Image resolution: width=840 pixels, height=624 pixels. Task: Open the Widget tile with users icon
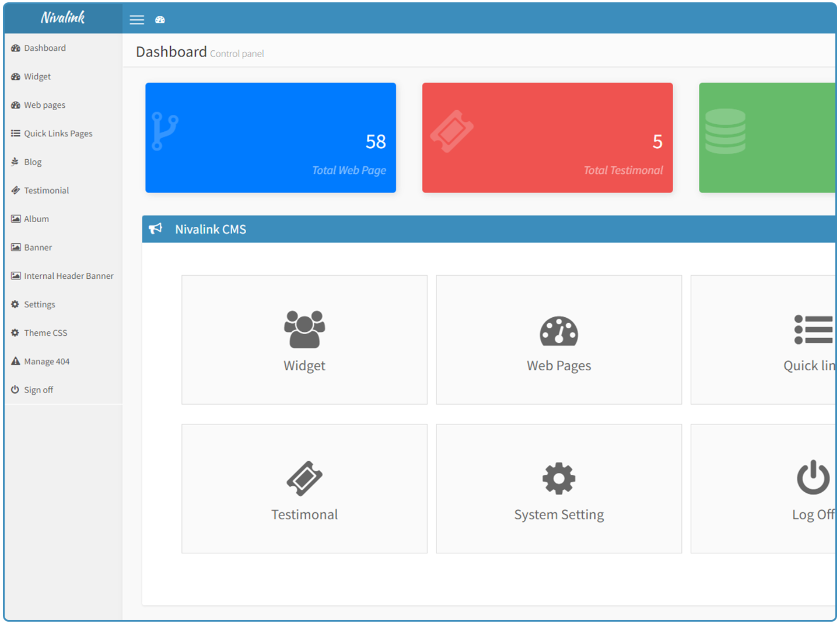pos(304,339)
